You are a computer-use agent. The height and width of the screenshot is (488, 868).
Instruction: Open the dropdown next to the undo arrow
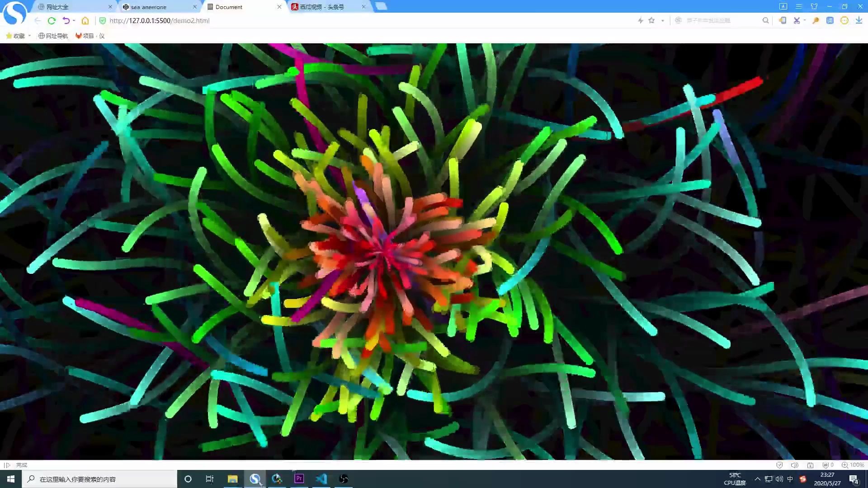coord(74,21)
